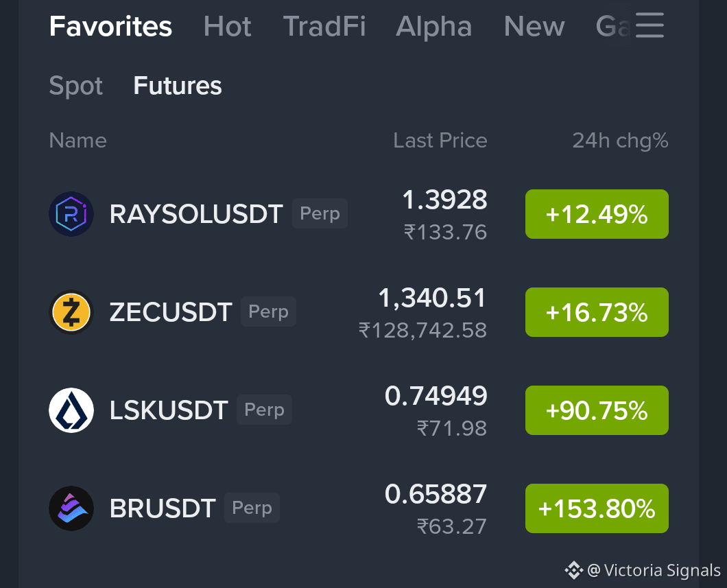Click the BRUSDT coin icon
This screenshot has height=588, width=727.
(71, 508)
